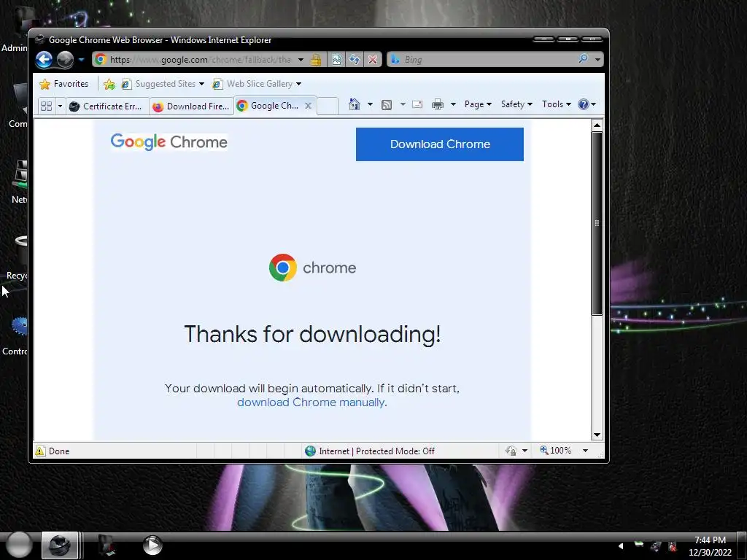
Task: Open Web Slice Gallery link
Action: [253, 84]
